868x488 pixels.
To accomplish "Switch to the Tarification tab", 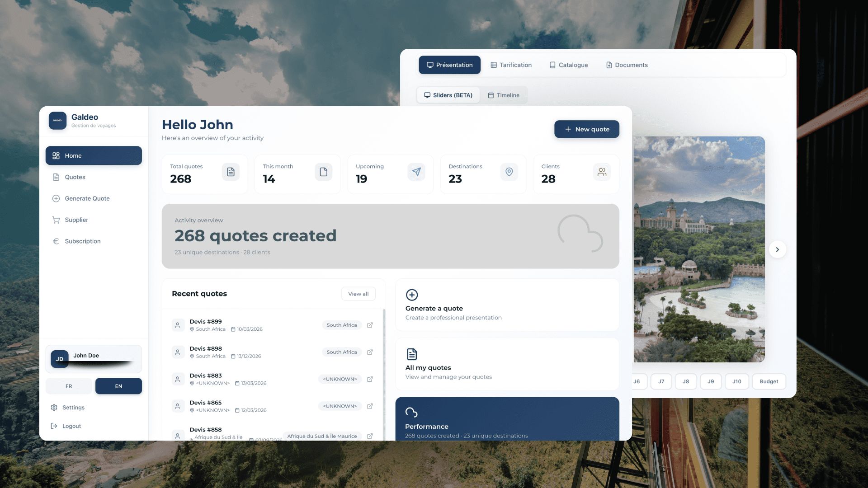I will (511, 65).
